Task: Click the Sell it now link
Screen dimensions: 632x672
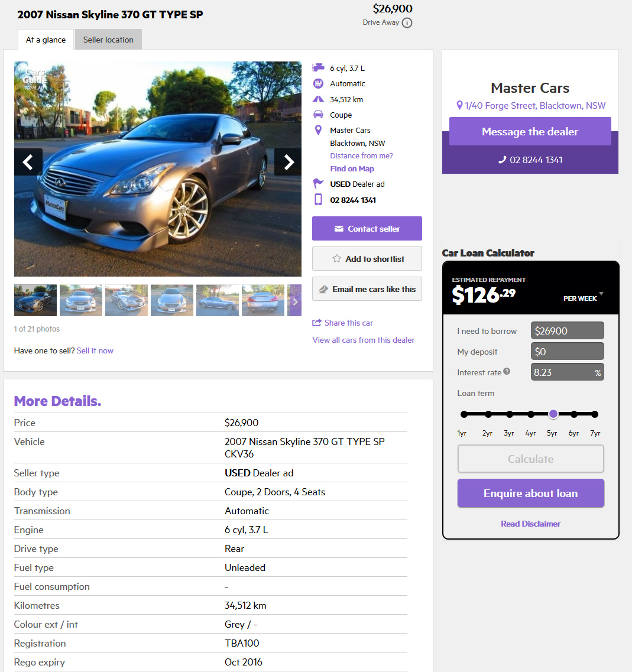Action: click(95, 350)
